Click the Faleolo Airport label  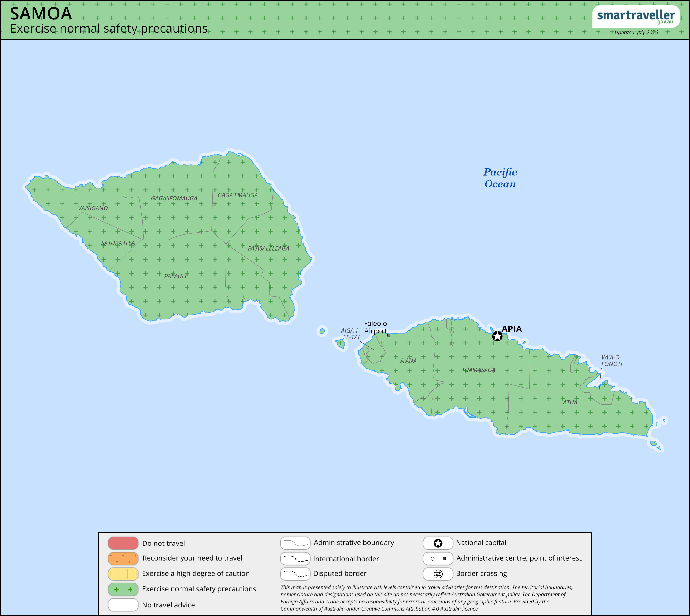pos(375,327)
